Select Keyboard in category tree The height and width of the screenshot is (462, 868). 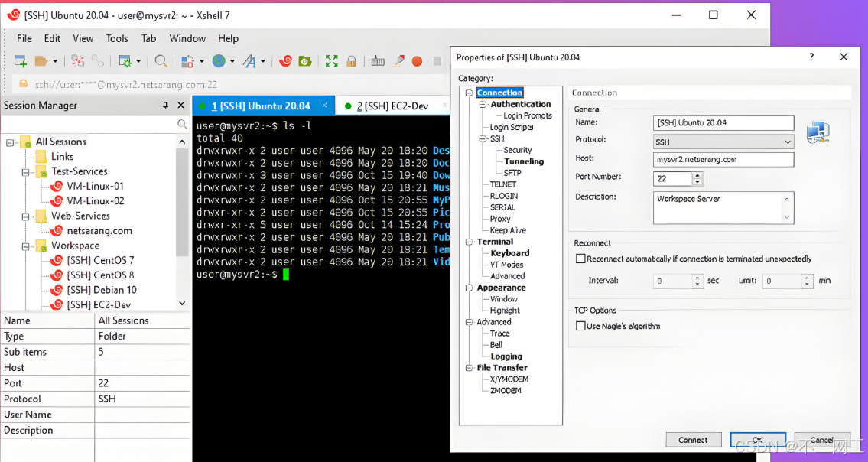tap(510, 252)
